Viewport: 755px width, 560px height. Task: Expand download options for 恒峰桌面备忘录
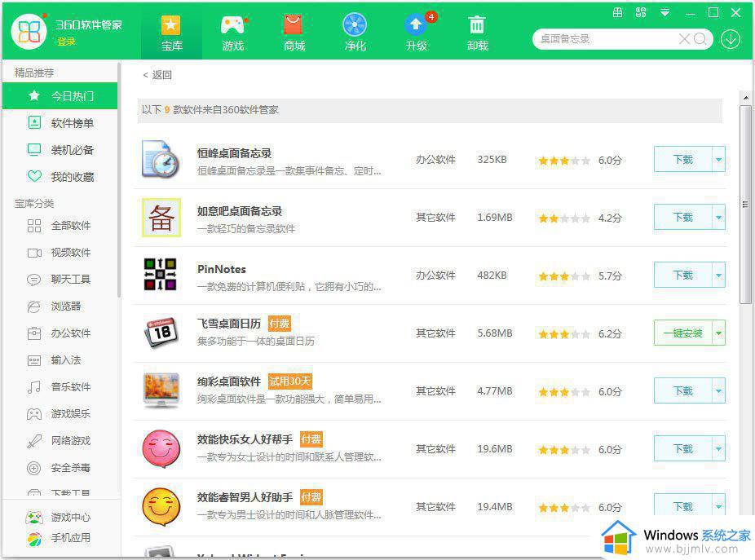point(718,160)
